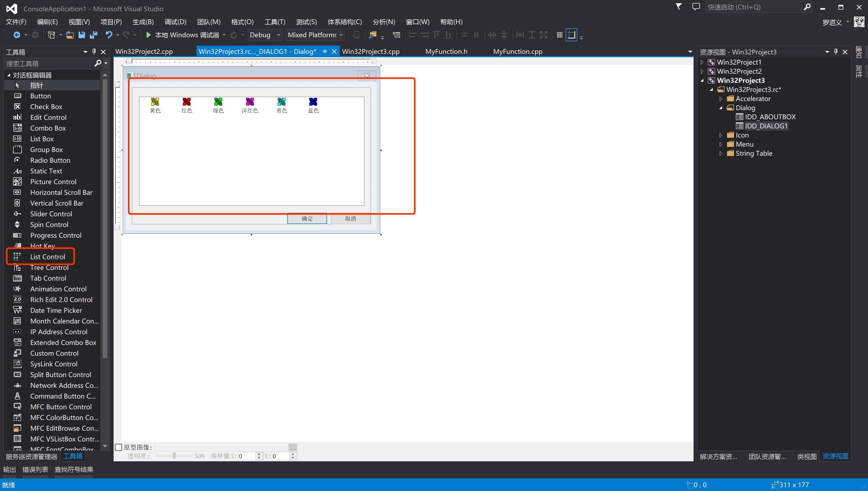Select Check Box control in toolbox
868x491 pixels.
click(x=46, y=107)
